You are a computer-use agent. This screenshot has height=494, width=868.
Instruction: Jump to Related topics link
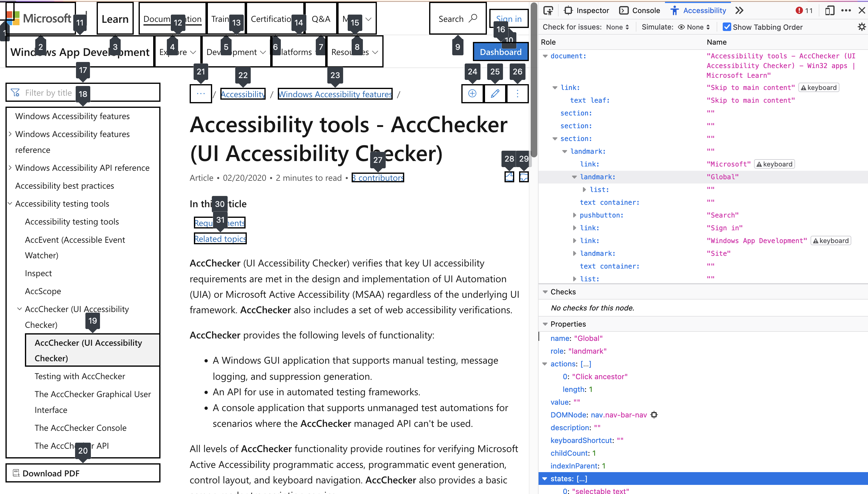[220, 239]
